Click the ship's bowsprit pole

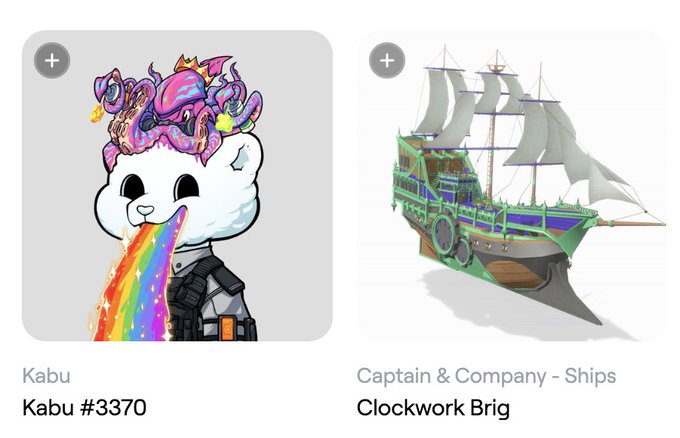point(630,223)
